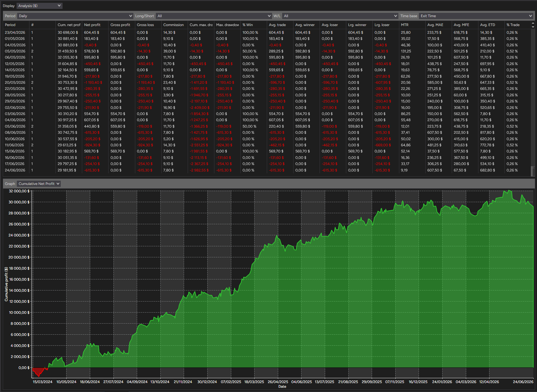Click cumulative profit value 32 164,50 $
The image size is (537, 392).
[x=67, y=70]
